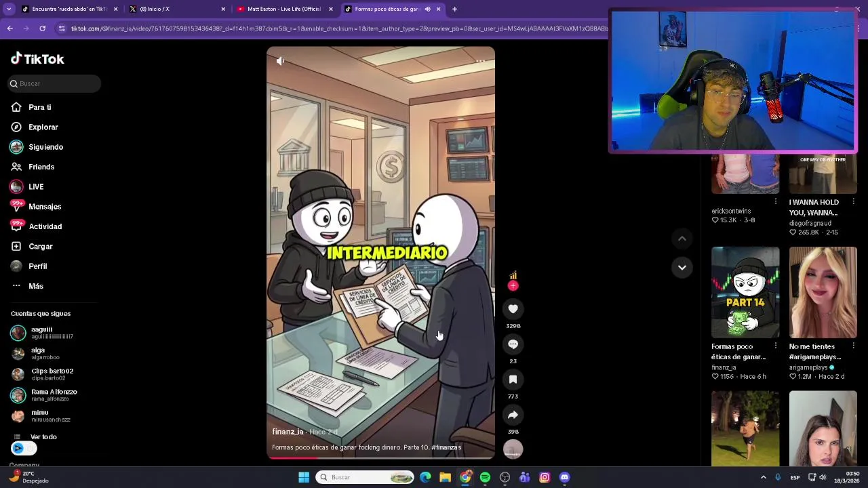868x488 pixels.
Task: Open the ESP language switcher
Action: (795, 477)
